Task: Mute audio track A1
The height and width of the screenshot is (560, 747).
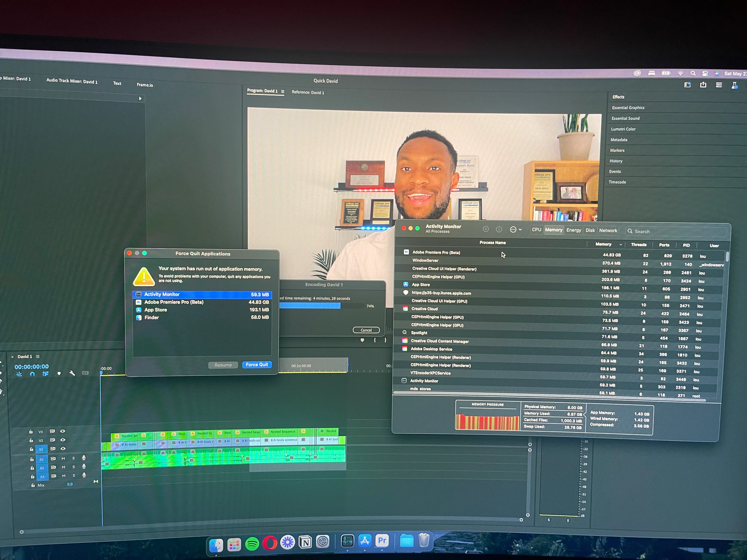Action: (63, 458)
